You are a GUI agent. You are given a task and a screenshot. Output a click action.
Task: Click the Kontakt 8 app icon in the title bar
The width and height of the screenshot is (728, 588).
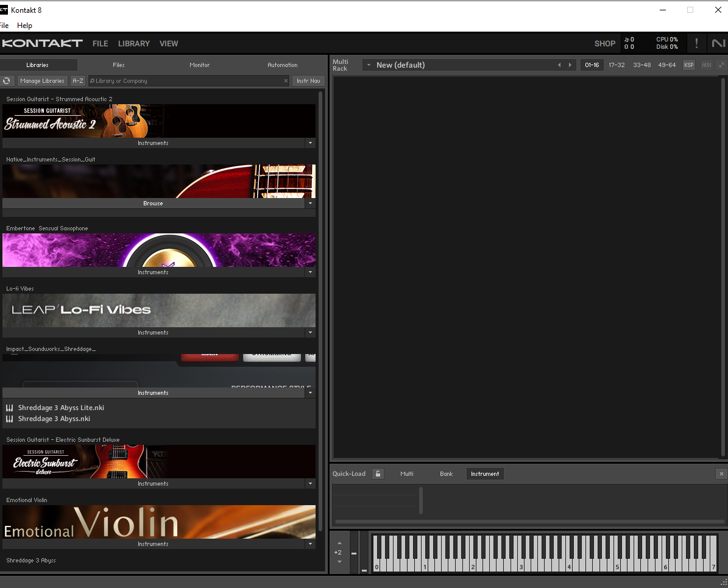tap(4, 10)
